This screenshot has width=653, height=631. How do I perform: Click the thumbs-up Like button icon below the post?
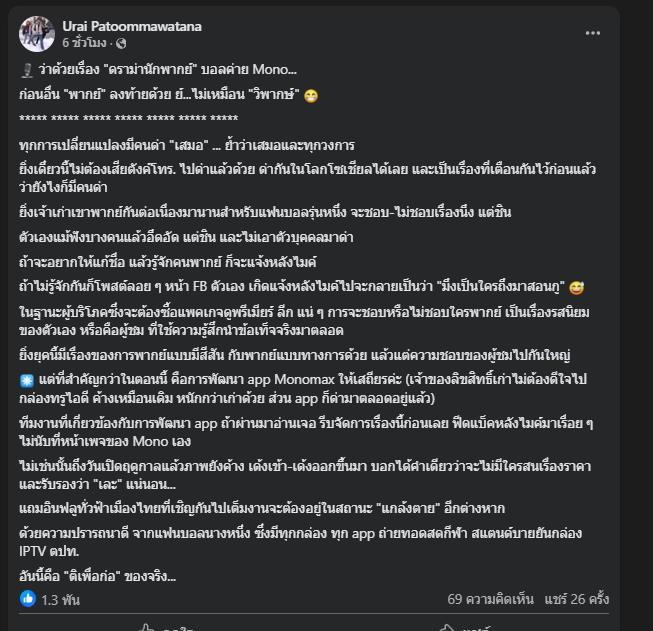(147, 628)
